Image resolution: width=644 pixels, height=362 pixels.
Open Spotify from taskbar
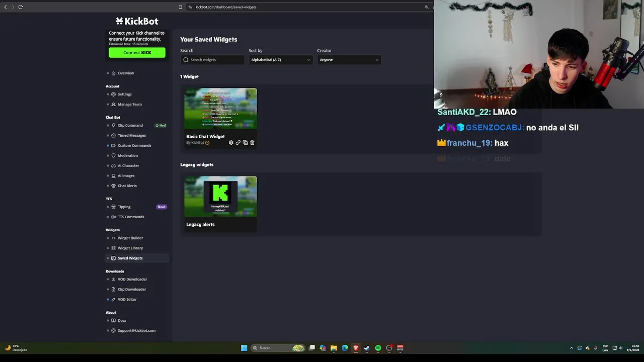click(x=378, y=348)
